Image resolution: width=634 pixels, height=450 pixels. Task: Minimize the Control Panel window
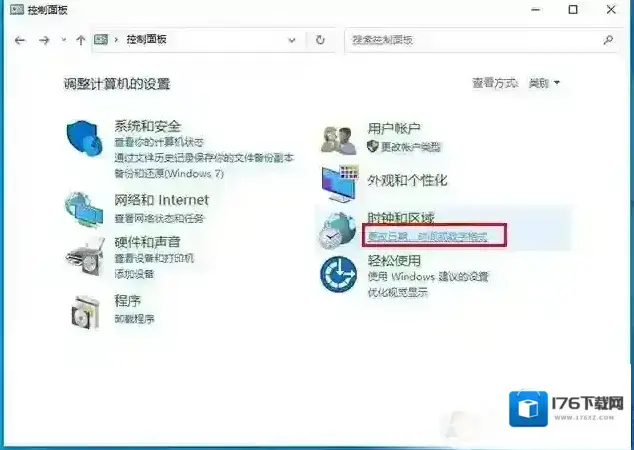pyautogui.click(x=536, y=9)
